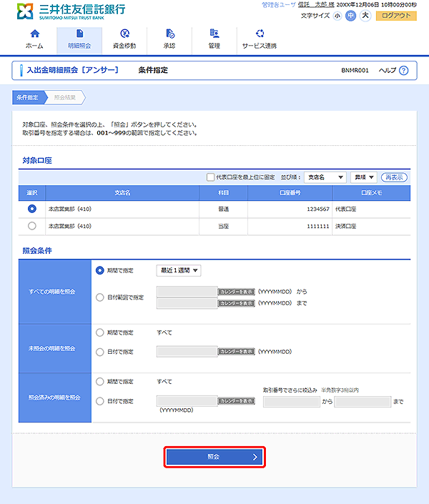
Task: Click 取引番号 end (まで) input field
Action: [x=363, y=402]
